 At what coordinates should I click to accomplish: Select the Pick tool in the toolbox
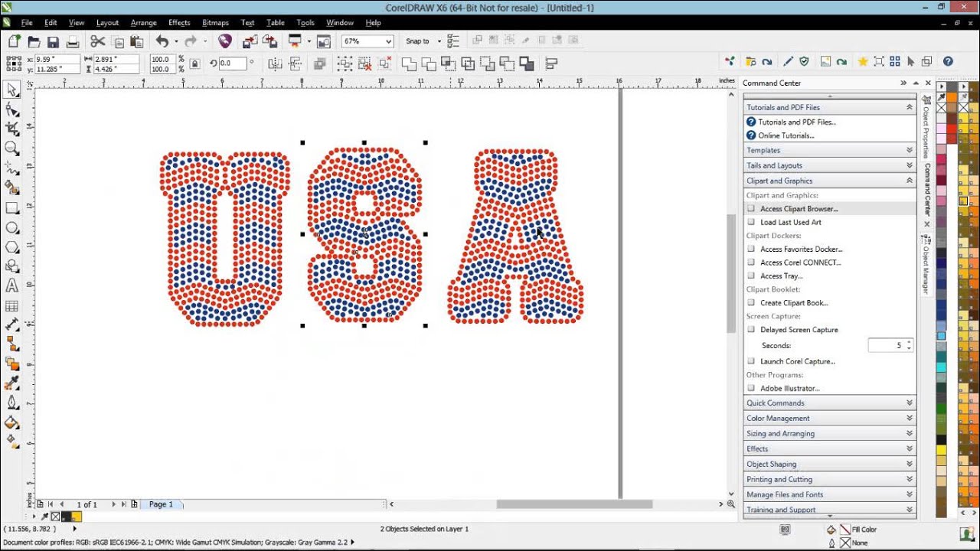pos(11,90)
